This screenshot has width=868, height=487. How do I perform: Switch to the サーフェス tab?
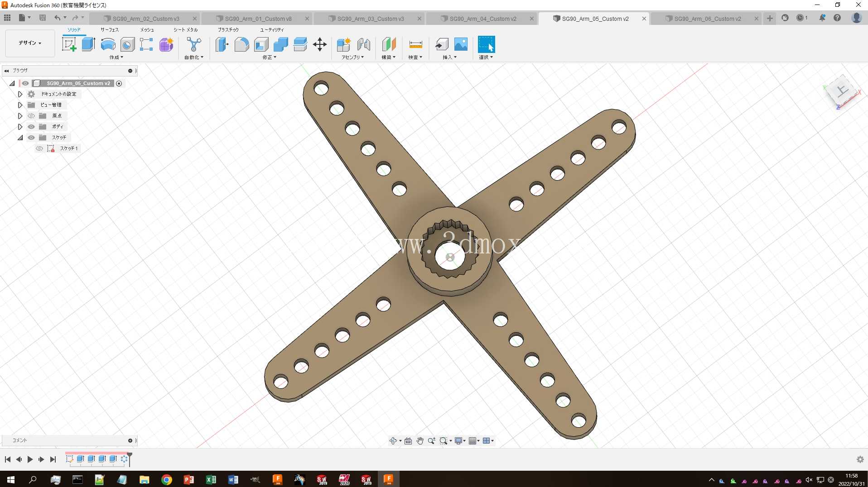[x=110, y=30]
